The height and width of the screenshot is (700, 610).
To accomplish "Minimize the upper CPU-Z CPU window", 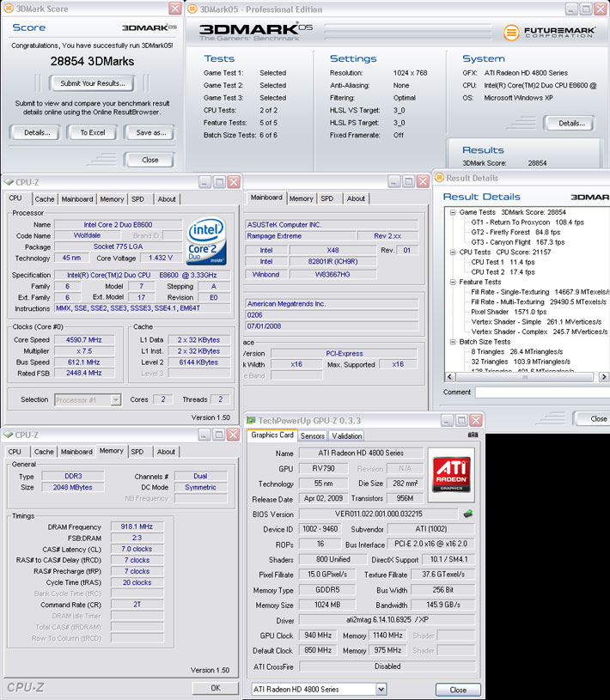I will coord(204,182).
